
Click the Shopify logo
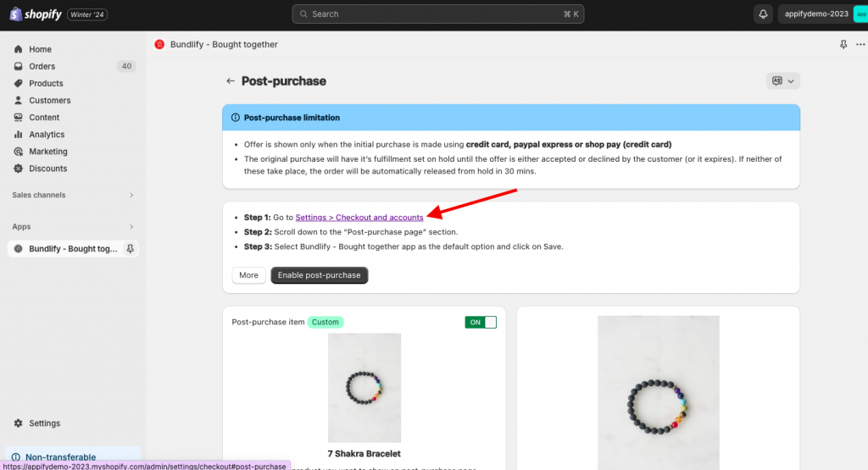coord(36,14)
